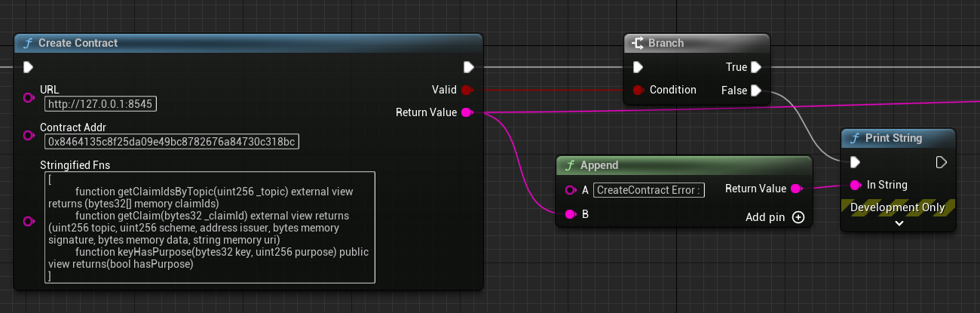Screen dimensions: 980x313
Task: Click the Add pin label
Action: pyautogui.click(x=766, y=217)
